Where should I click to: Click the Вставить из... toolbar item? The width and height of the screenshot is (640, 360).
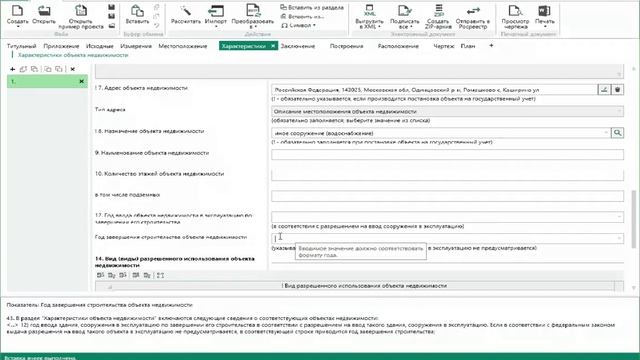pos(302,16)
